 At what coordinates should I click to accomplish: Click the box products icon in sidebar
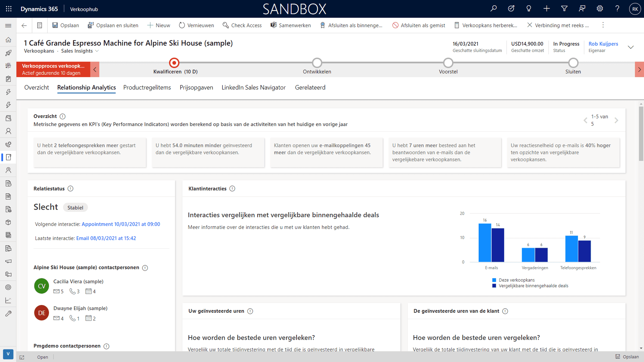tap(8, 222)
